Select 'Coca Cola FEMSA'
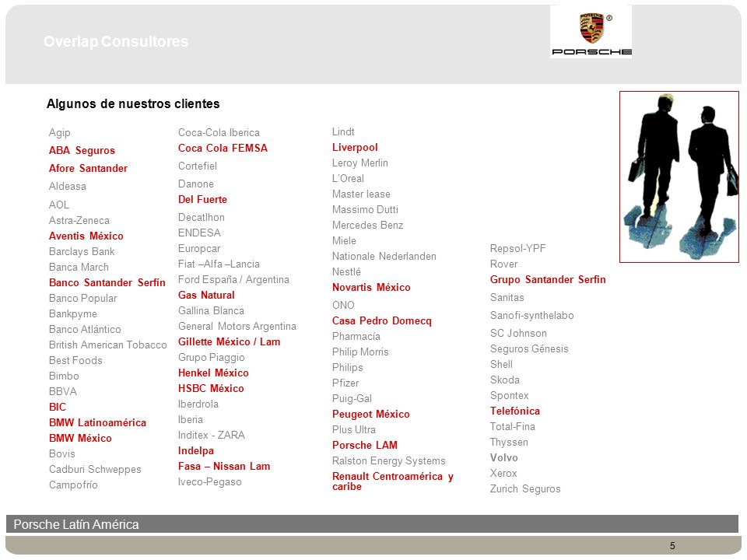The image size is (747, 560). [223, 148]
